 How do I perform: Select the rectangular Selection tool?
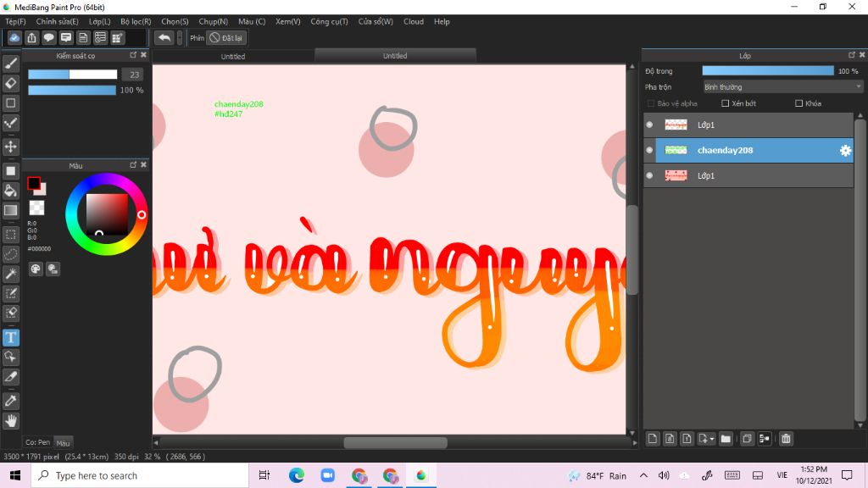[x=10, y=235]
